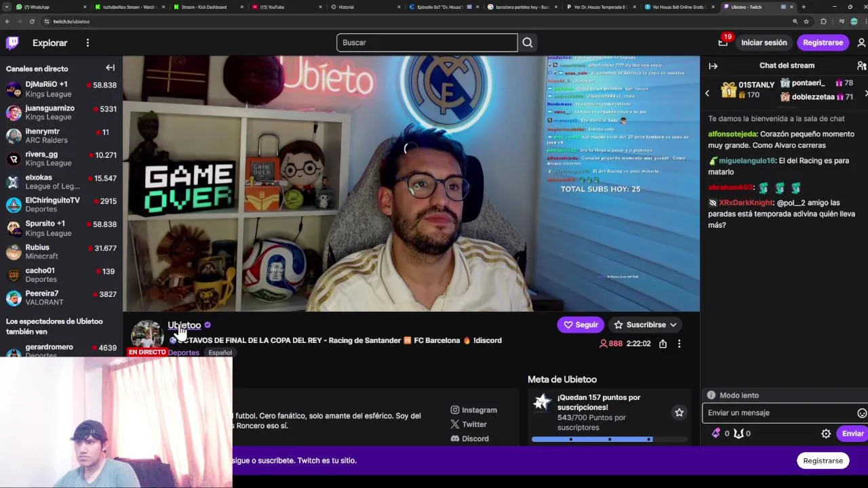
Task: Open ihenrymtr channel in the sidebar
Action: [61, 136]
